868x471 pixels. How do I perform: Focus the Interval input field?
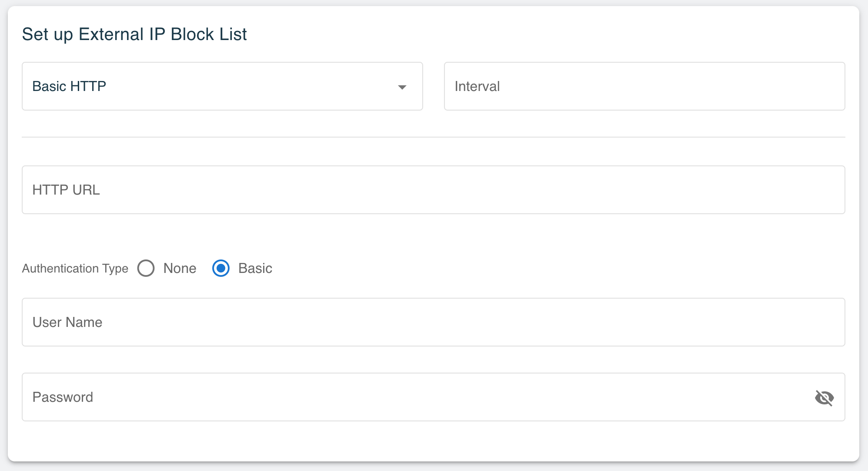pyautogui.click(x=644, y=86)
